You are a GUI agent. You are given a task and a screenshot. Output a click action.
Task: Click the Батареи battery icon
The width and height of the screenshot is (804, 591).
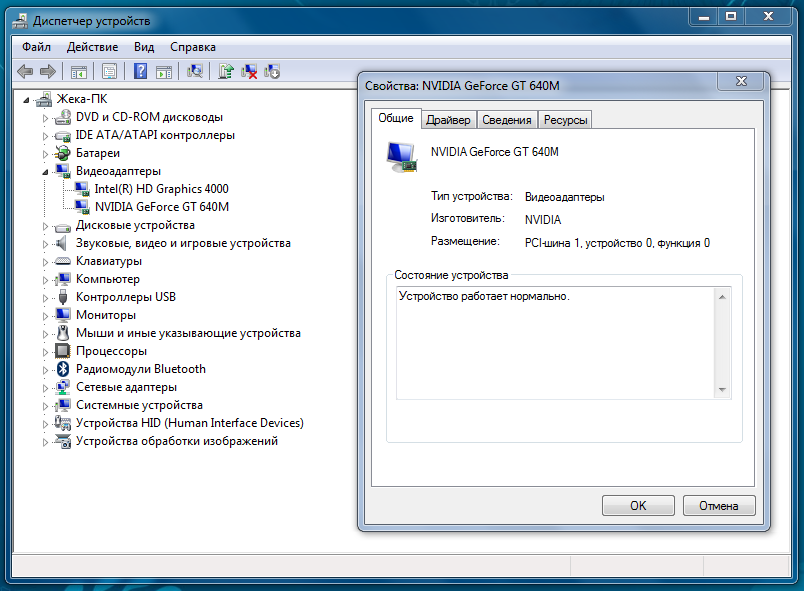pyautogui.click(x=63, y=153)
